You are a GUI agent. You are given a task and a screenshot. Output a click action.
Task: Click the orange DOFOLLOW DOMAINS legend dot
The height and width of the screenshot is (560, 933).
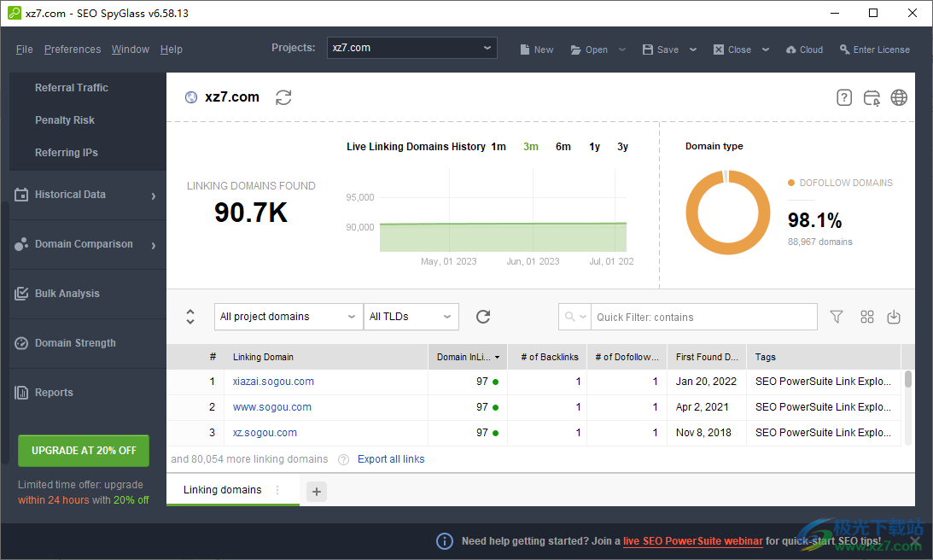tap(791, 183)
